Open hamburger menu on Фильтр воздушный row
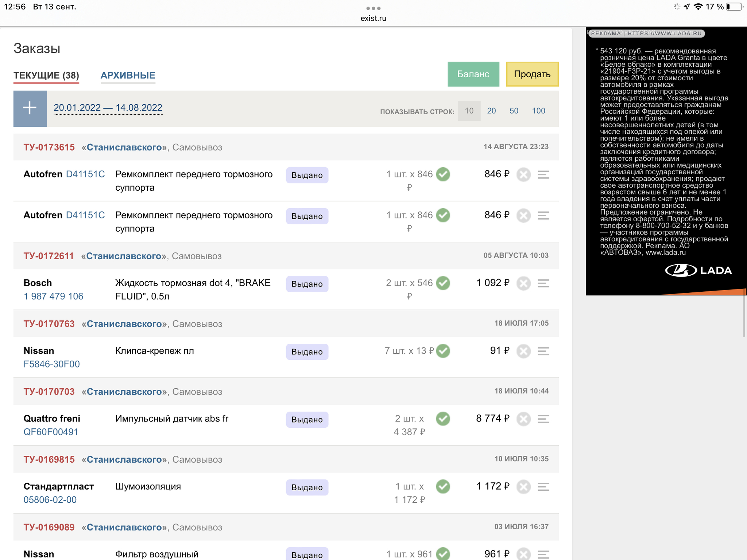747x560 pixels. [543, 555]
